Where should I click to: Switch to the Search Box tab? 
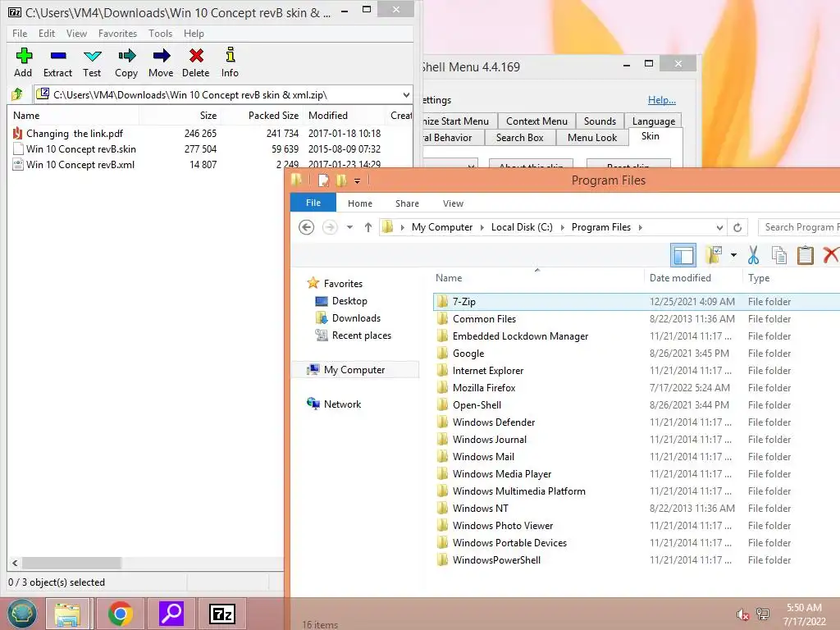pos(519,138)
